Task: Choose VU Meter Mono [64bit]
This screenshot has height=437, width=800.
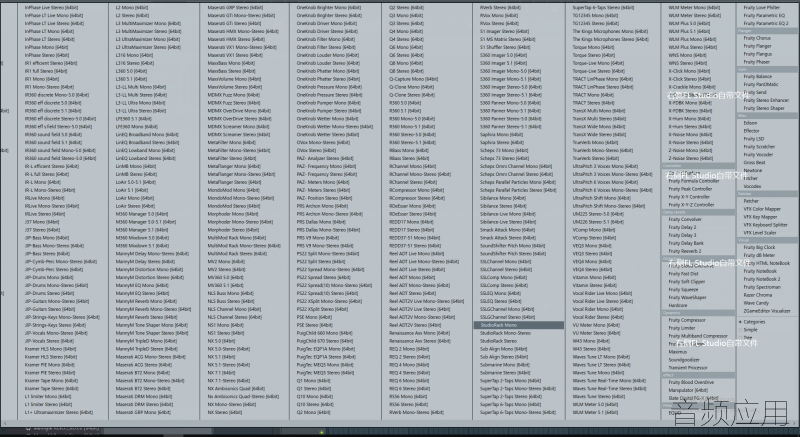Action: pyautogui.click(x=596, y=325)
